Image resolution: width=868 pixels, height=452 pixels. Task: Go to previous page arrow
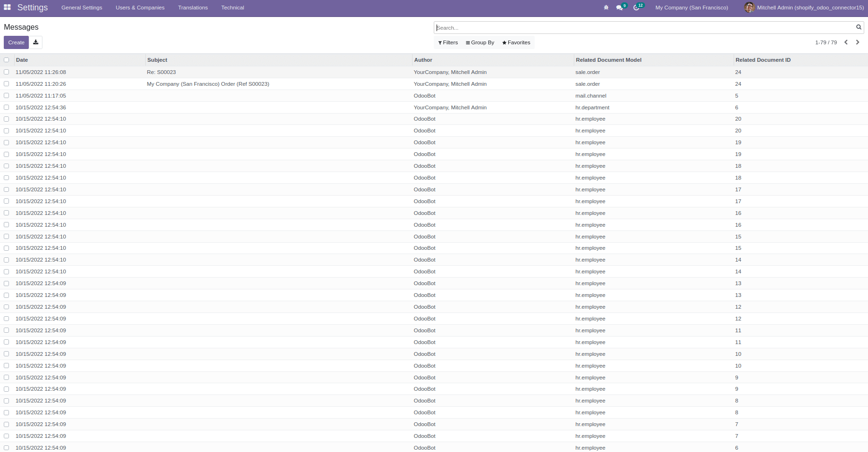(x=846, y=42)
